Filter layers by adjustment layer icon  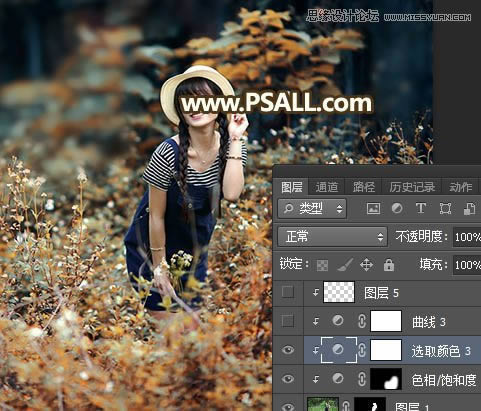click(x=397, y=209)
